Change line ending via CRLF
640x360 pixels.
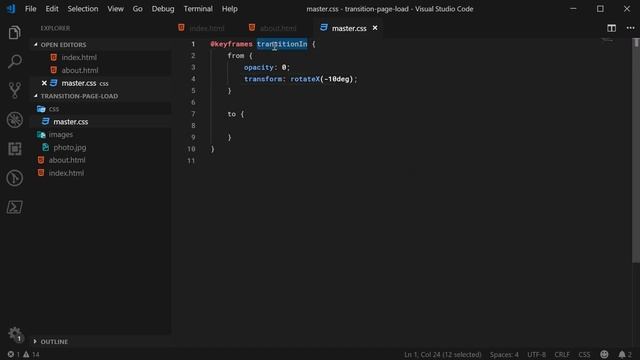point(562,354)
